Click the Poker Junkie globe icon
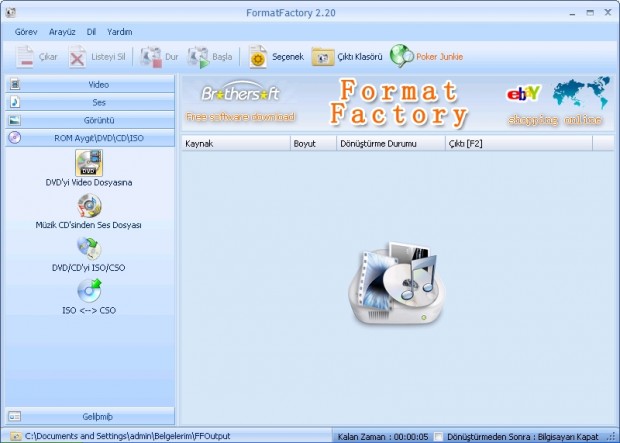The height and width of the screenshot is (443, 620). click(402, 56)
